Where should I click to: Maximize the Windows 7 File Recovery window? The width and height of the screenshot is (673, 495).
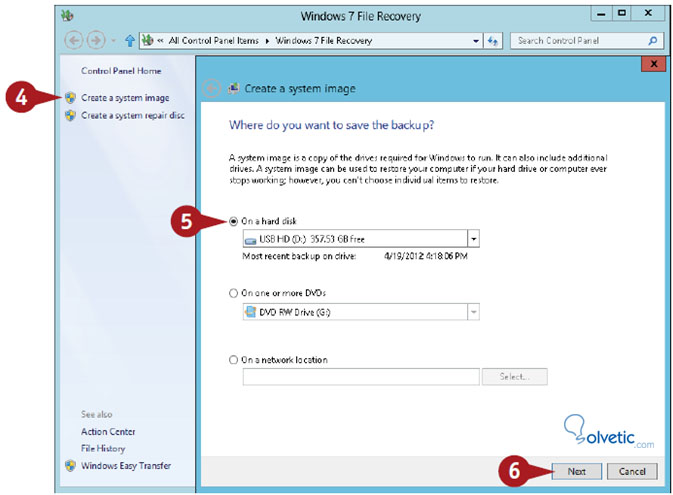pyautogui.click(x=621, y=14)
